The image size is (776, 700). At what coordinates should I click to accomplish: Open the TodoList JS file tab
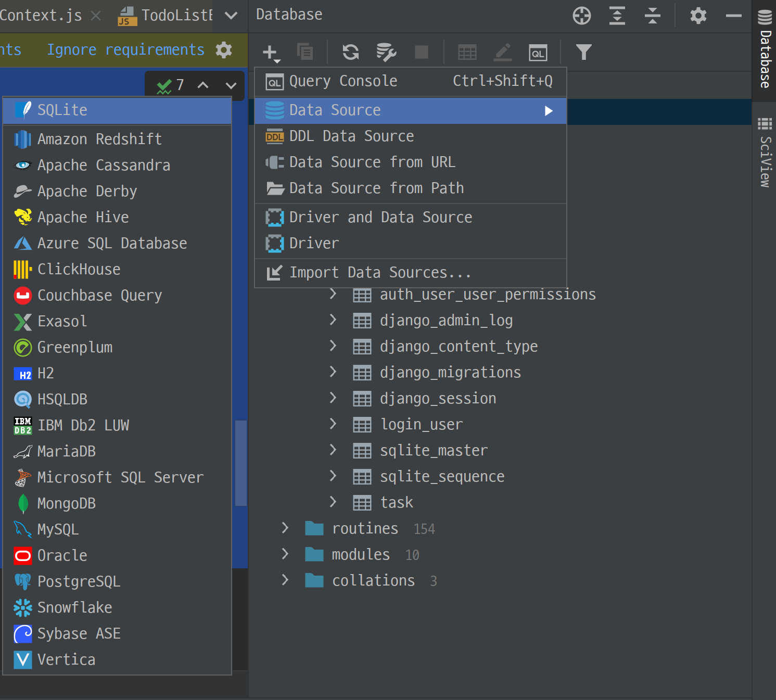click(166, 16)
